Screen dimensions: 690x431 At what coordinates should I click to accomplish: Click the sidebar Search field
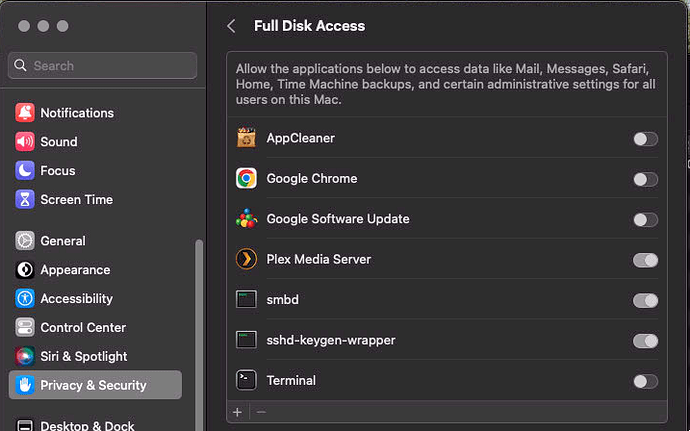(103, 66)
